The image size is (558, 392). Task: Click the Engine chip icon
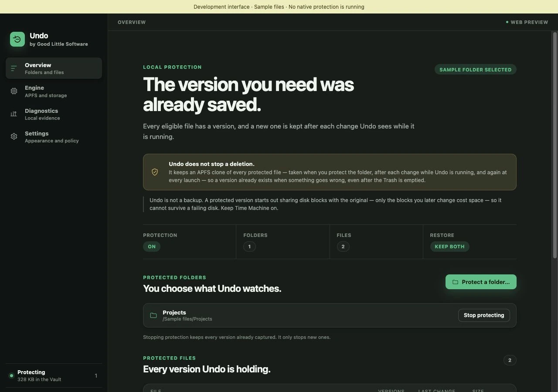14,91
